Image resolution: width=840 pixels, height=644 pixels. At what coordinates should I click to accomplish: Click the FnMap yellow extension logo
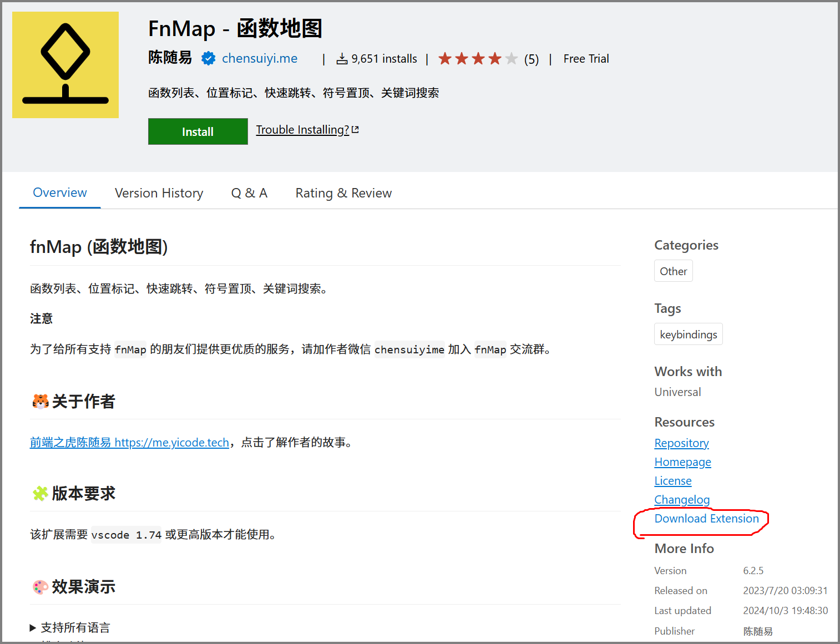pos(65,65)
